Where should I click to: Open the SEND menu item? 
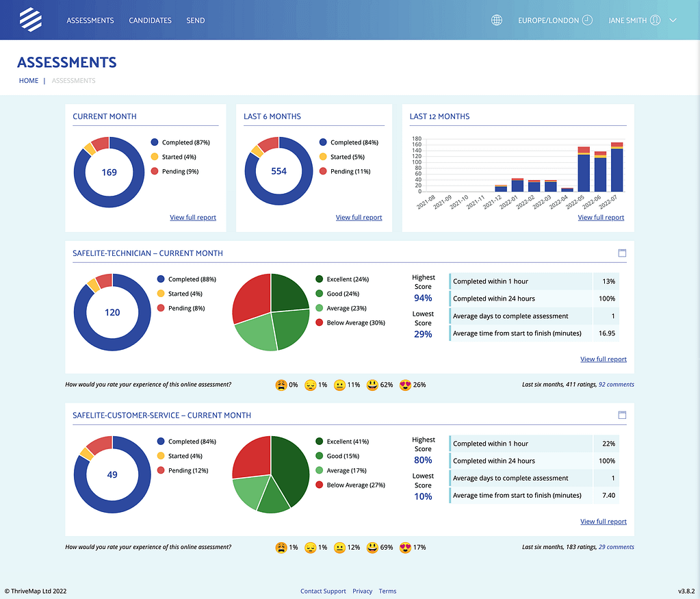[x=195, y=20]
